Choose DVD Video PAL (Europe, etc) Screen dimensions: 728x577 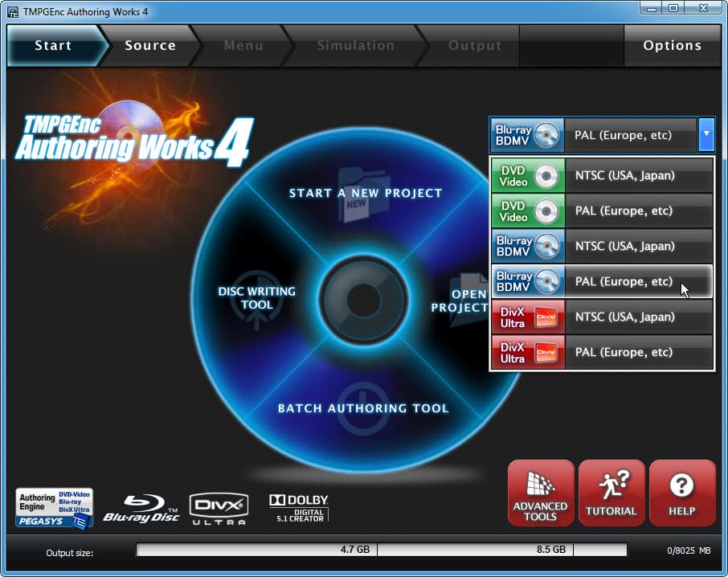click(602, 211)
